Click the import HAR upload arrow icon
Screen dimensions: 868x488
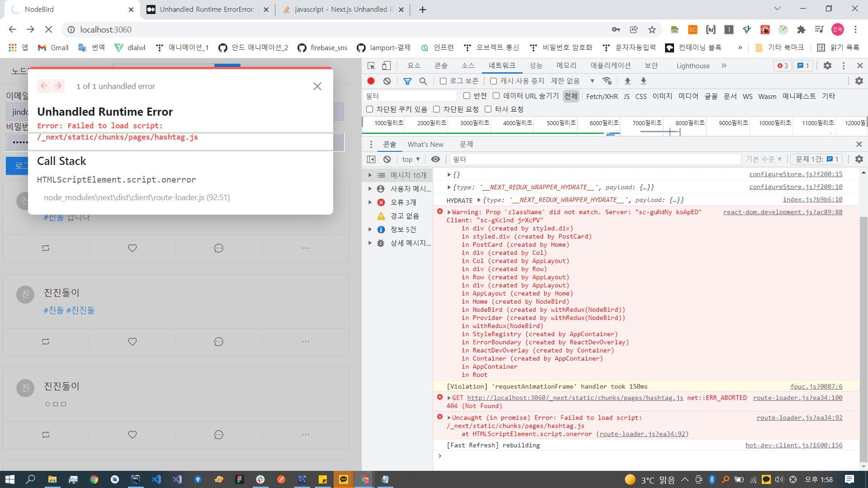pyautogui.click(x=627, y=81)
